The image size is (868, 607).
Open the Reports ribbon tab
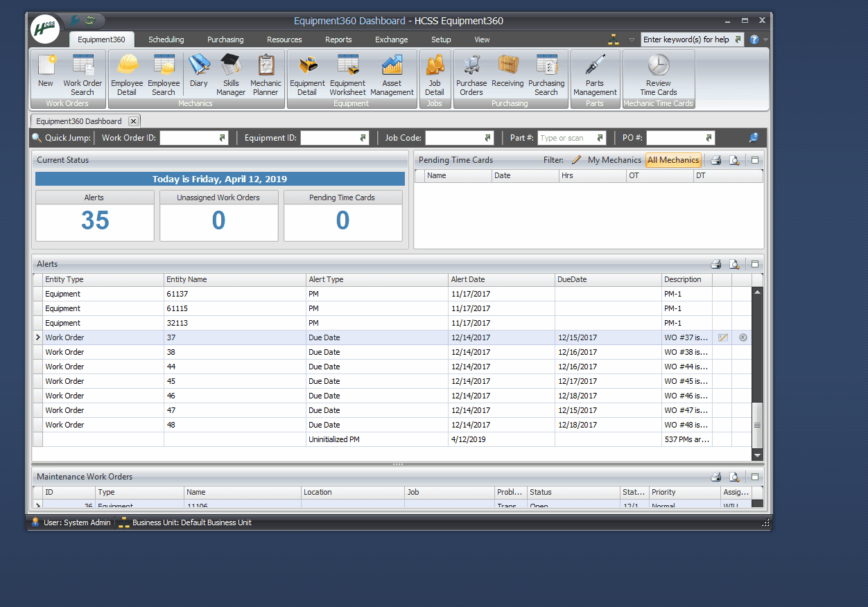[x=338, y=39]
